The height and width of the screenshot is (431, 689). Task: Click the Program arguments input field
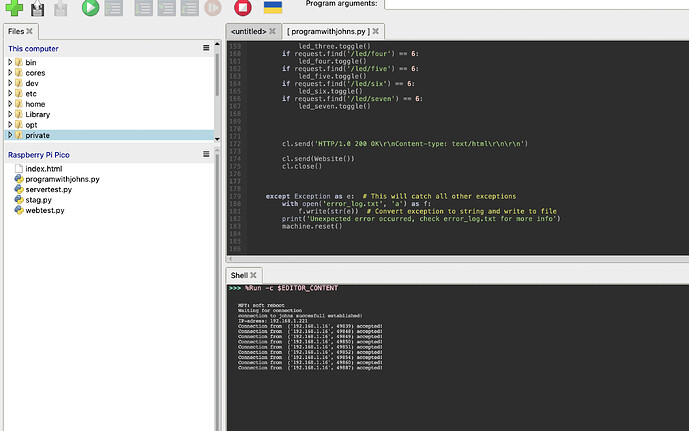[x=536, y=4]
